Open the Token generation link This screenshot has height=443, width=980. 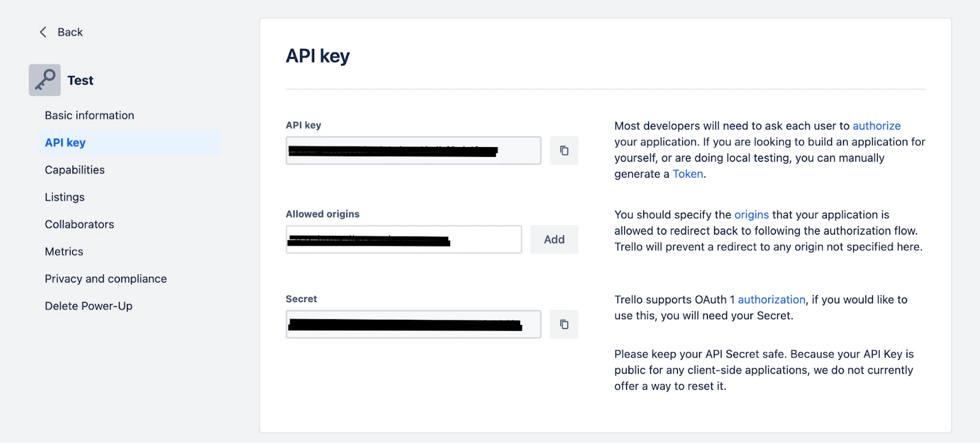[688, 174]
